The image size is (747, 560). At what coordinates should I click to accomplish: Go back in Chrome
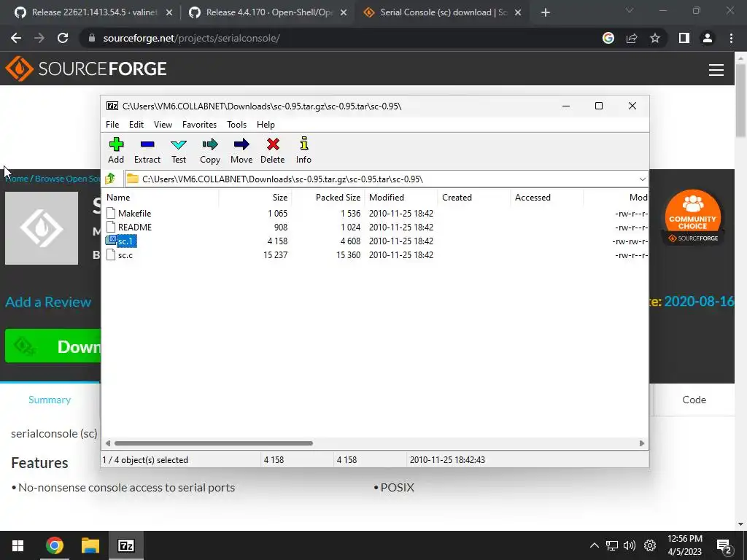tap(16, 38)
